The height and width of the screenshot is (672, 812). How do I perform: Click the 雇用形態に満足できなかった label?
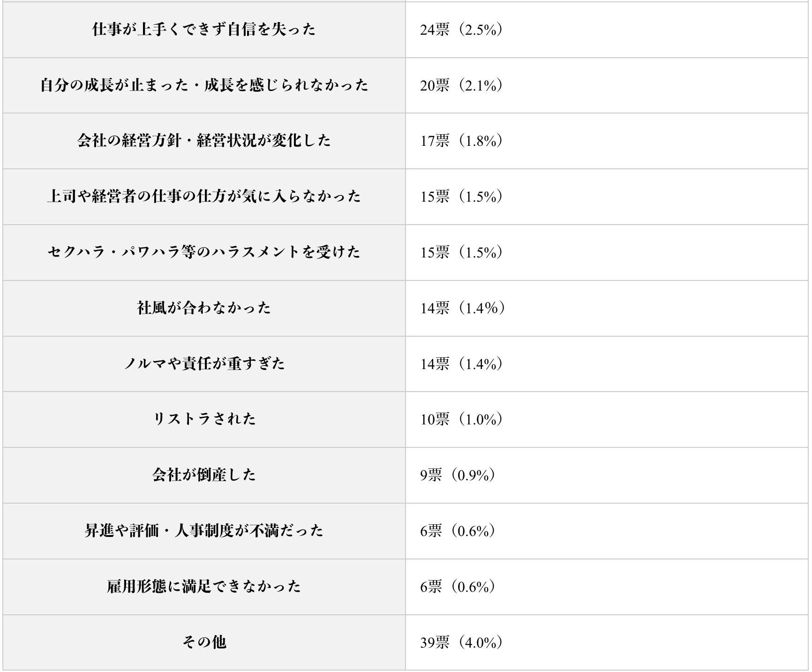click(x=204, y=587)
